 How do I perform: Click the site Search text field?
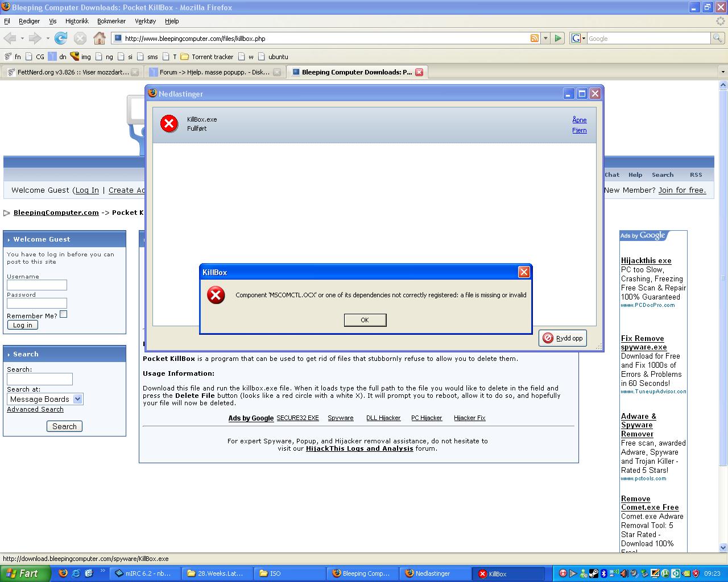pos(40,379)
